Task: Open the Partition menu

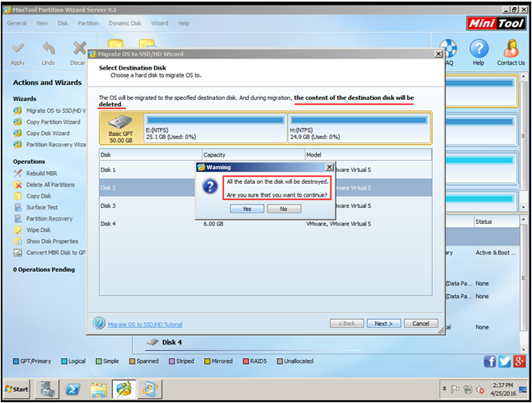Action: [x=88, y=23]
